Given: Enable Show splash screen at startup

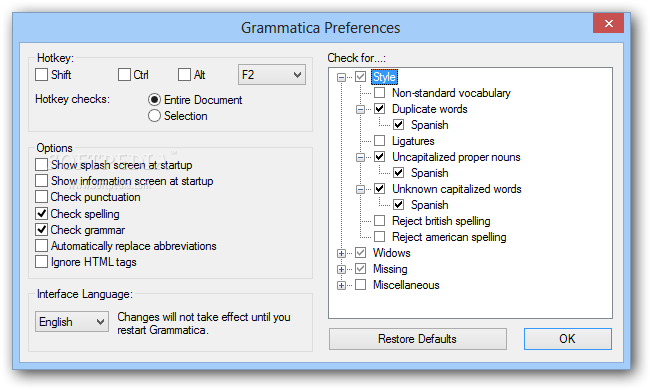Looking at the screenshot, I should (41, 165).
